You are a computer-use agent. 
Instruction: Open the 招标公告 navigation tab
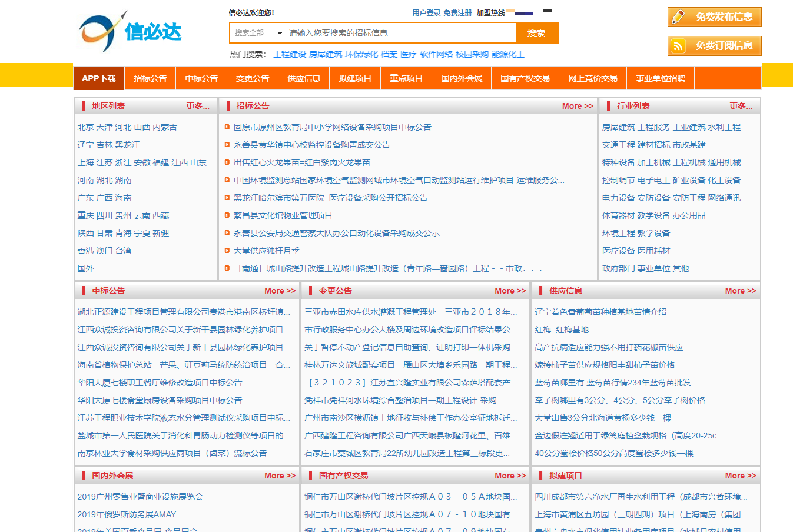150,78
